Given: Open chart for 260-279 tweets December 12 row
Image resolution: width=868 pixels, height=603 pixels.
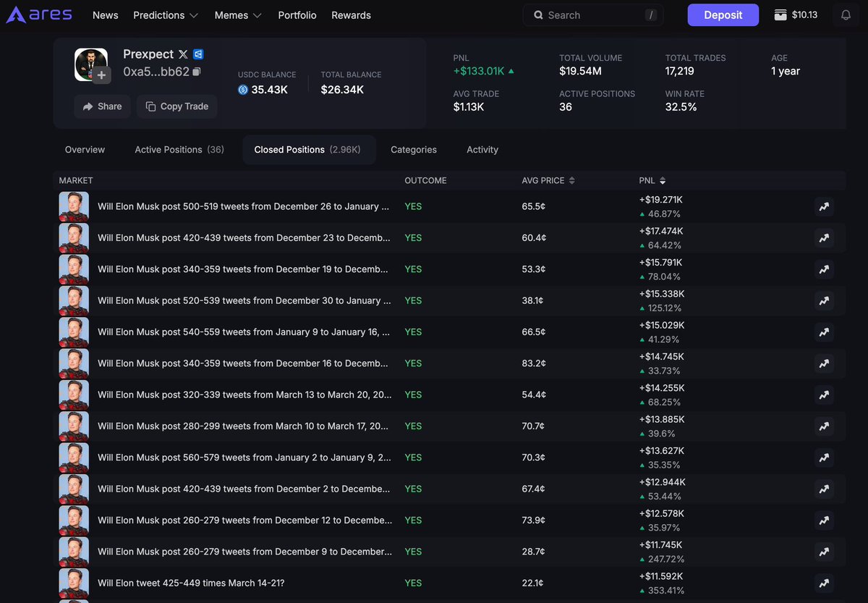Looking at the screenshot, I should coord(824,520).
